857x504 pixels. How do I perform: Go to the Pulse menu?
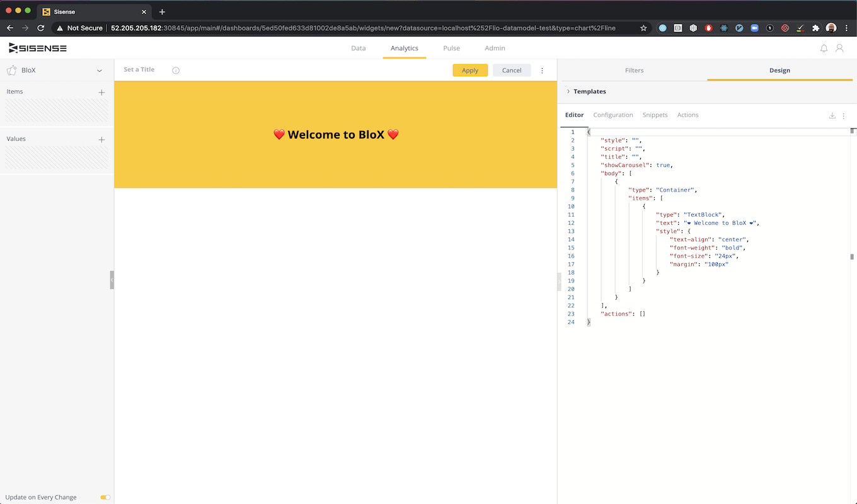pyautogui.click(x=451, y=49)
